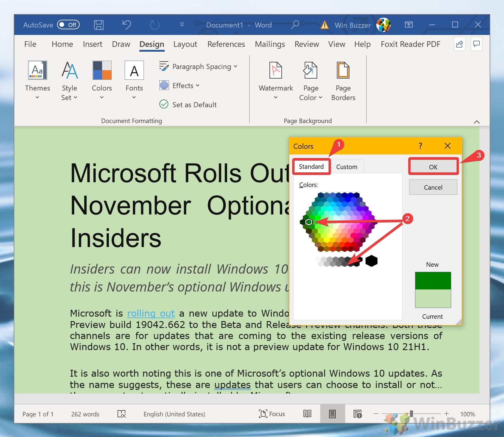Open the Foxit Reader PDF tab
This screenshot has width=504, height=437.
coord(411,44)
